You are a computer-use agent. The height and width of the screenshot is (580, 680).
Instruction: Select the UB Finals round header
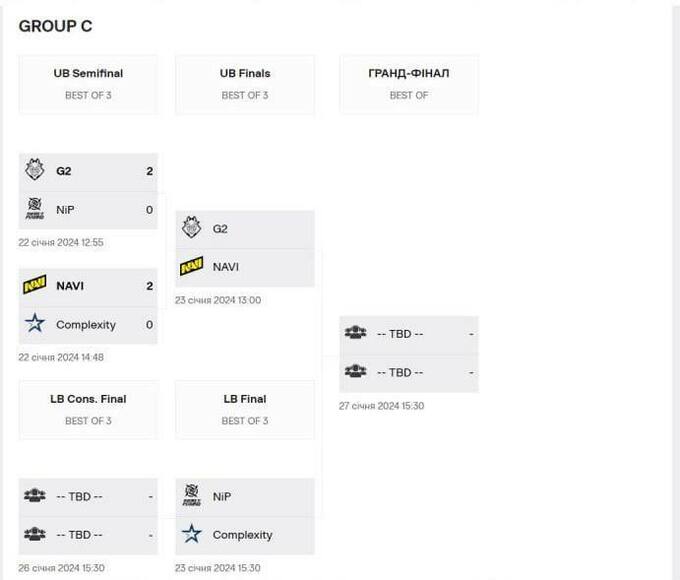click(245, 73)
